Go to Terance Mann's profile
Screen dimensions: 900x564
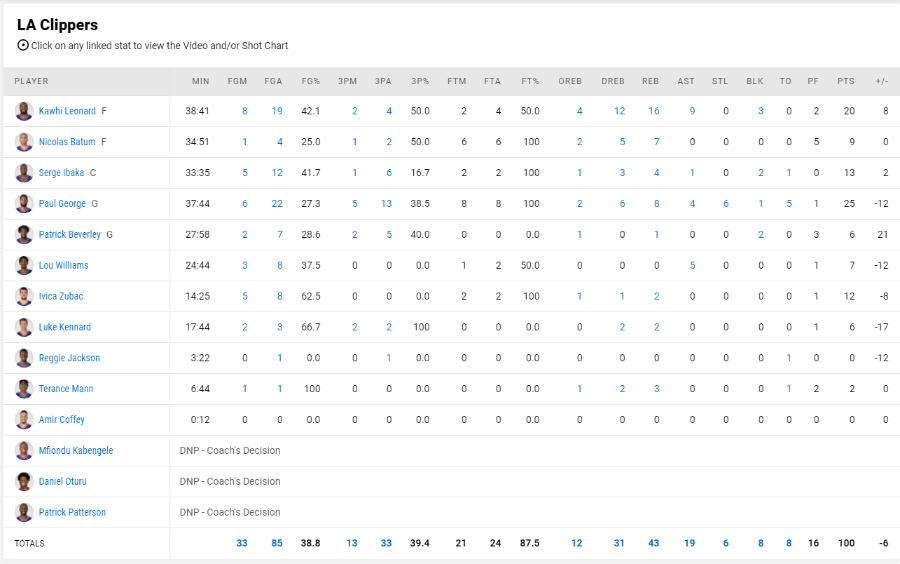pos(66,388)
